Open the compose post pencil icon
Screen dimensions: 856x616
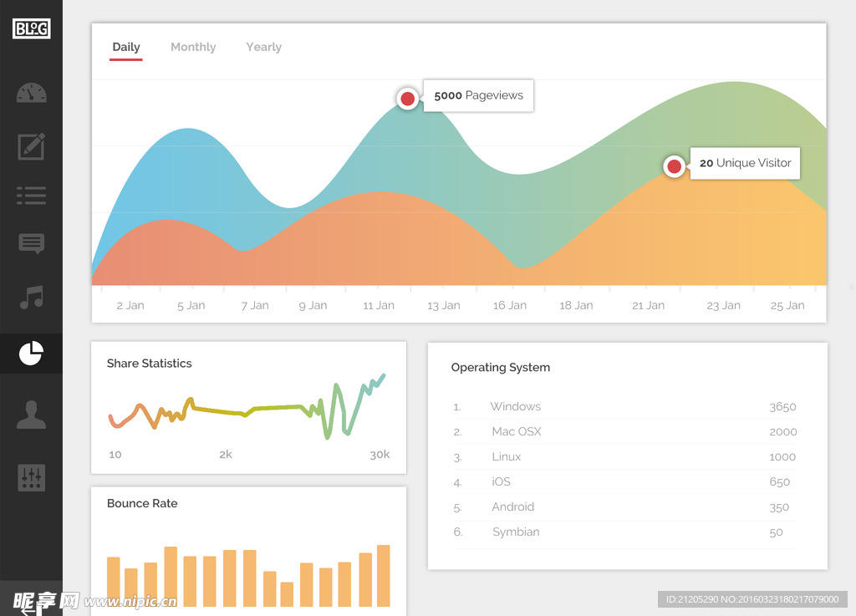[x=32, y=146]
